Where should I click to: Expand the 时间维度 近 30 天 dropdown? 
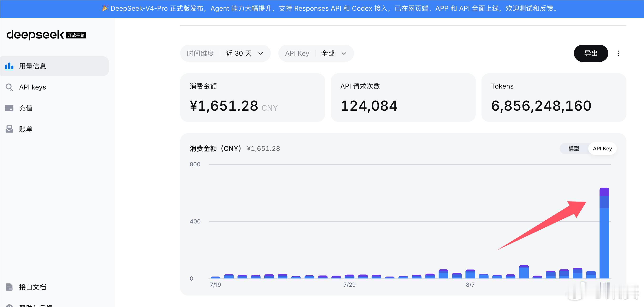[x=225, y=53]
